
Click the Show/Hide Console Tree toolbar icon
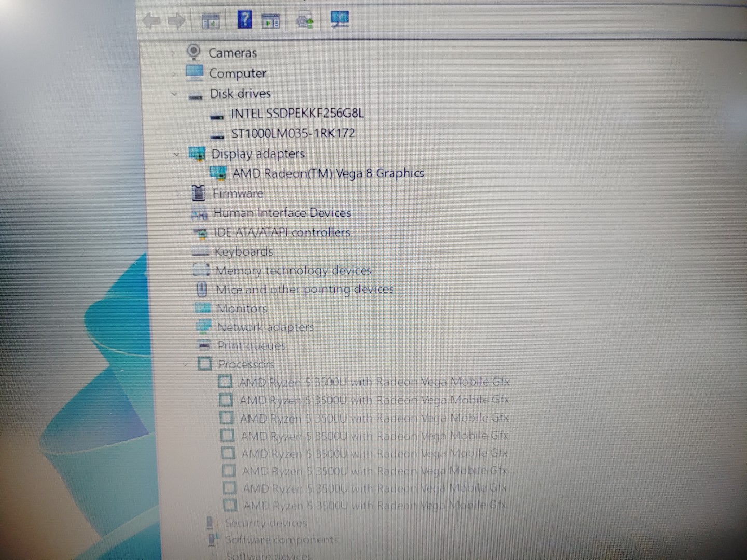tap(210, 21)
